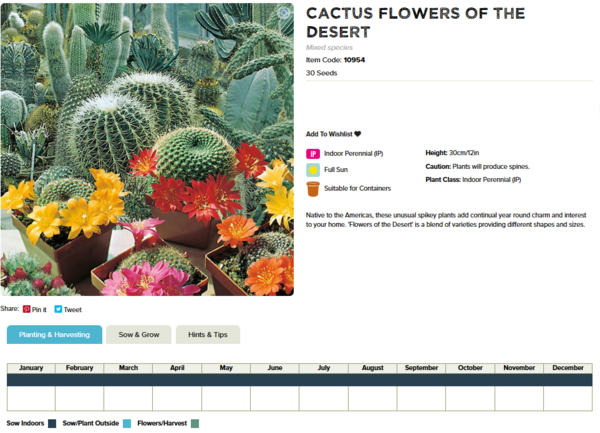Click the Suitable for Containers pot icon
This screenshot has width=600, height=433.
[313, 188]
